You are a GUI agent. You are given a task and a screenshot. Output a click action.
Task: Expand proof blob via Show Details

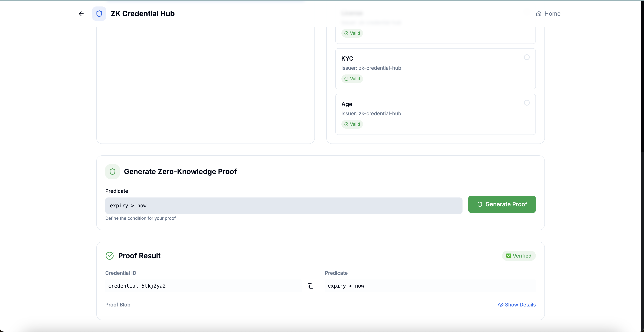pyautogui.click(x=520, y=304)
